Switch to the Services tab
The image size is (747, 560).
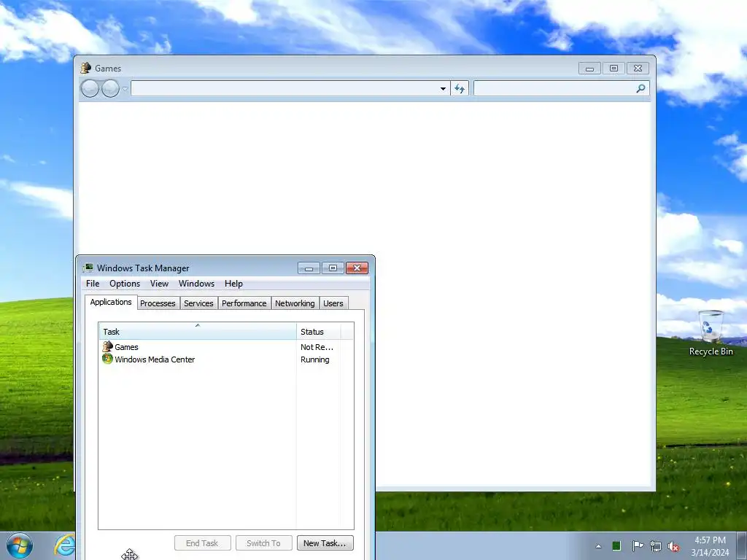point(198,303)
